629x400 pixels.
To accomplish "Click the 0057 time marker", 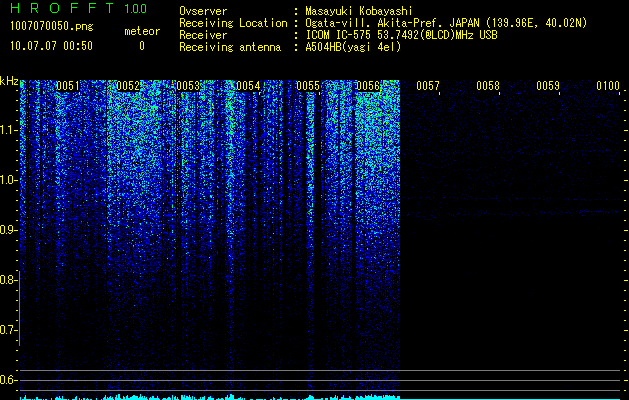I will (x=428, y=86).
